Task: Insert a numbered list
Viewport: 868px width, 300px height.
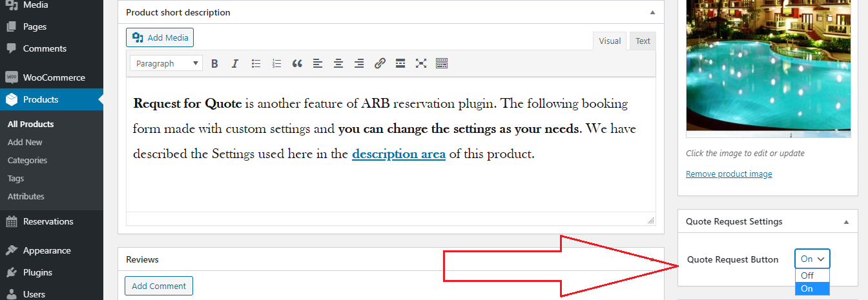Action: (276, 63)
